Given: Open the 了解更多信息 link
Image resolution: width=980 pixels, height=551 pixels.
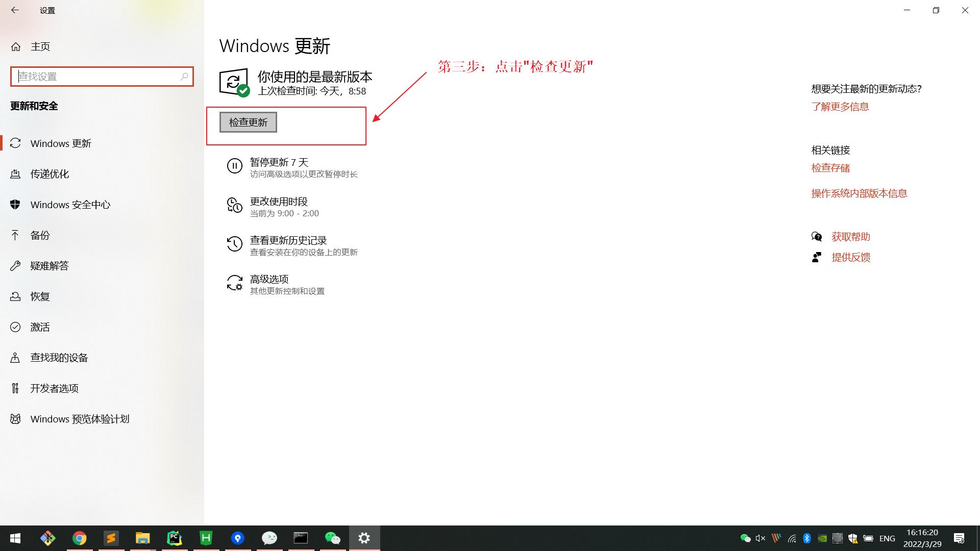Looking at the screenshot, I should coord(840,106).
